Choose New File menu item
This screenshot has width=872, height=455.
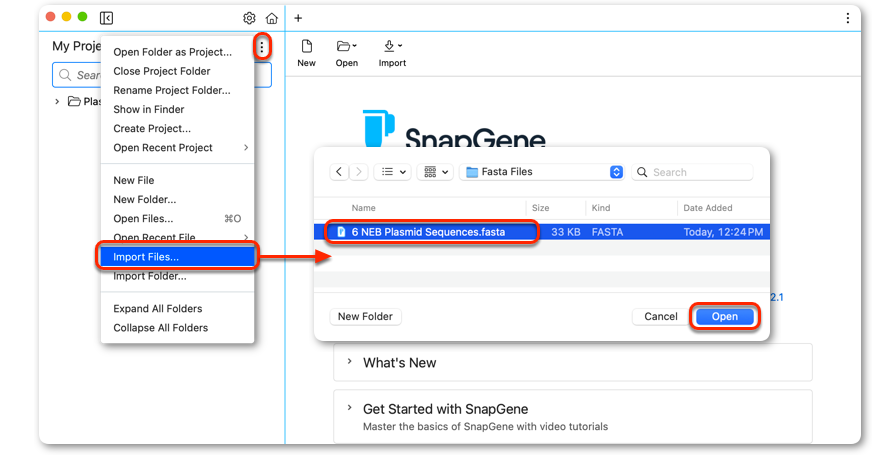(177, 180)
